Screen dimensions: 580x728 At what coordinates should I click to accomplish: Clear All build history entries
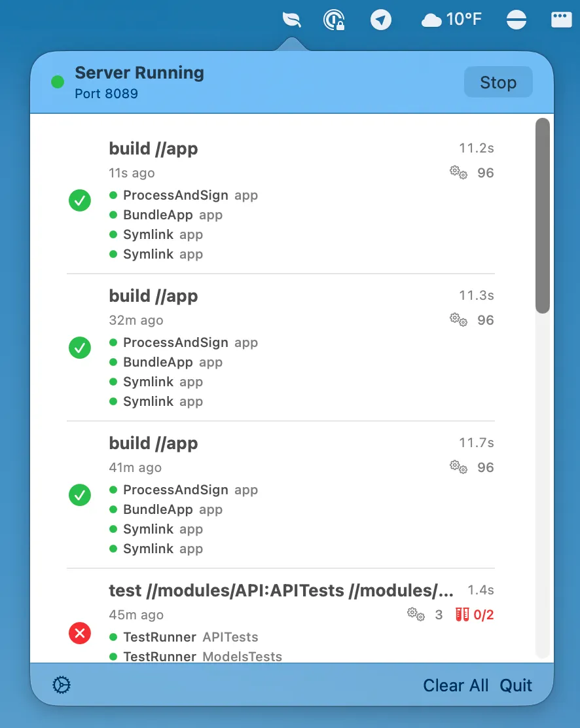(x=456, y=685)
